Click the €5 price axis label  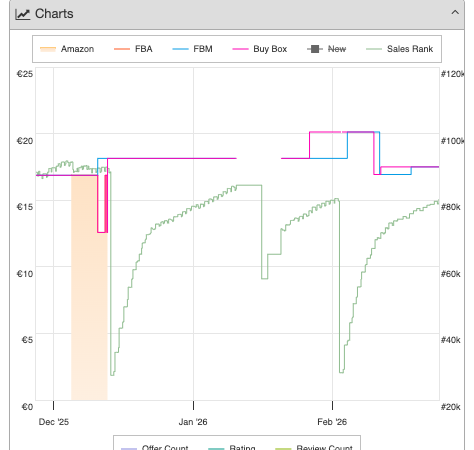(x=27, y=340)
